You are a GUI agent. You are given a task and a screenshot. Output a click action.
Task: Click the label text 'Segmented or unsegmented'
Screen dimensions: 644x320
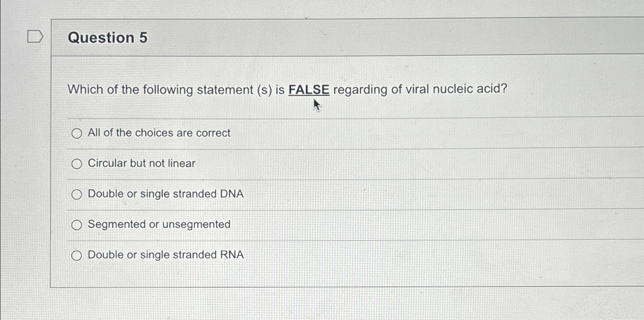click(159, 225)
